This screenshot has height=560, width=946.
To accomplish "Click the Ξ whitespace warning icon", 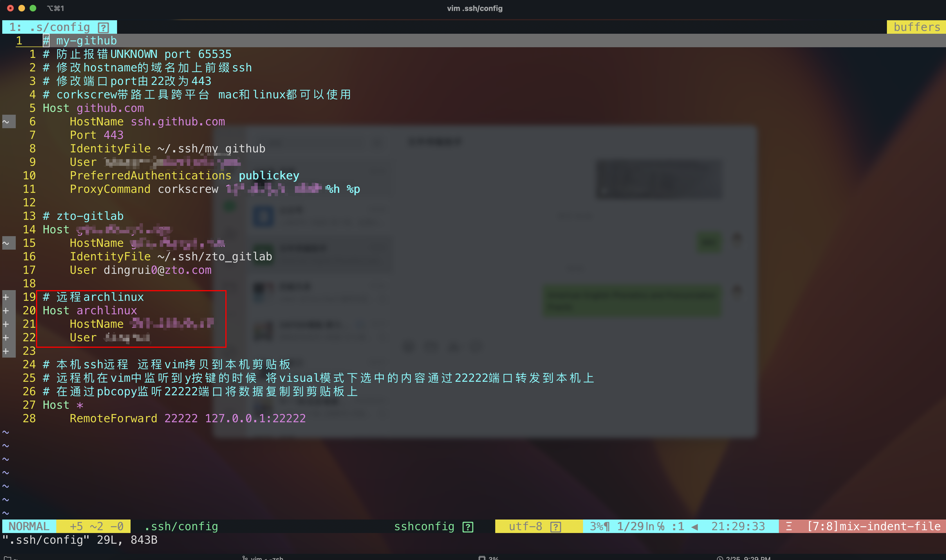I will (788, 527).
